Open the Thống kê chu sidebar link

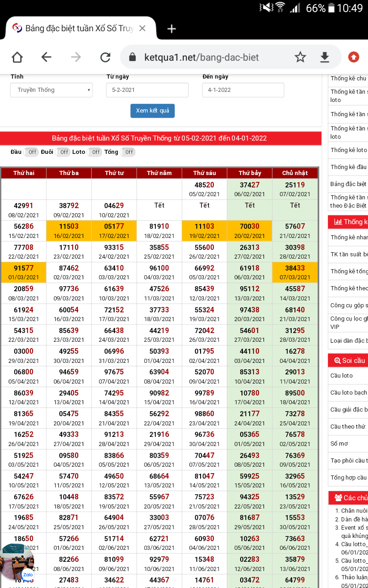(348, 79)
